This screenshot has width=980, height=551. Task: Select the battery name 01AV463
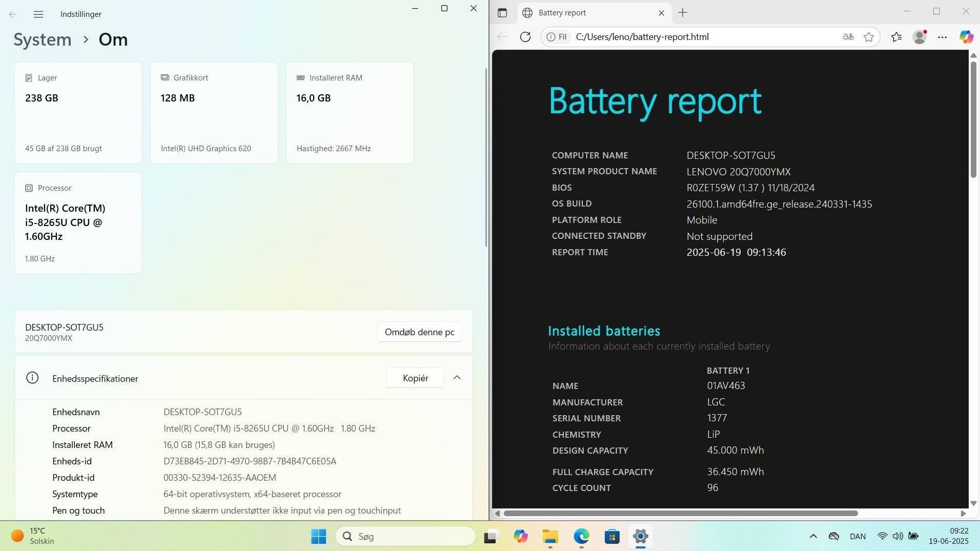click(726, 385)
